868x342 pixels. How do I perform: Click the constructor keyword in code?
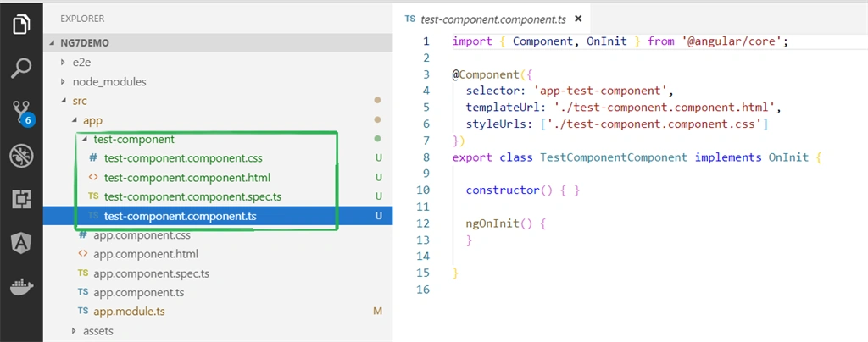[502, 190]
